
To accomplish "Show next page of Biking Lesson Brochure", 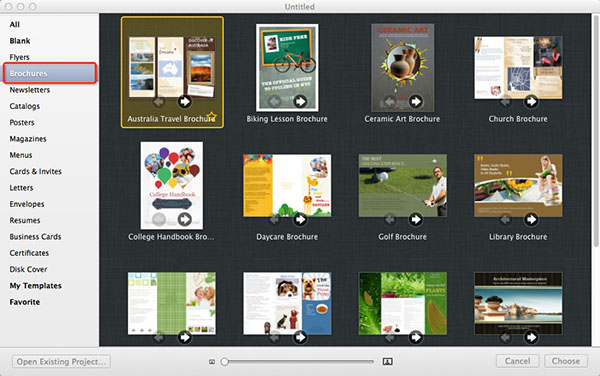I will pyautogui.click(x=300, y=102).
